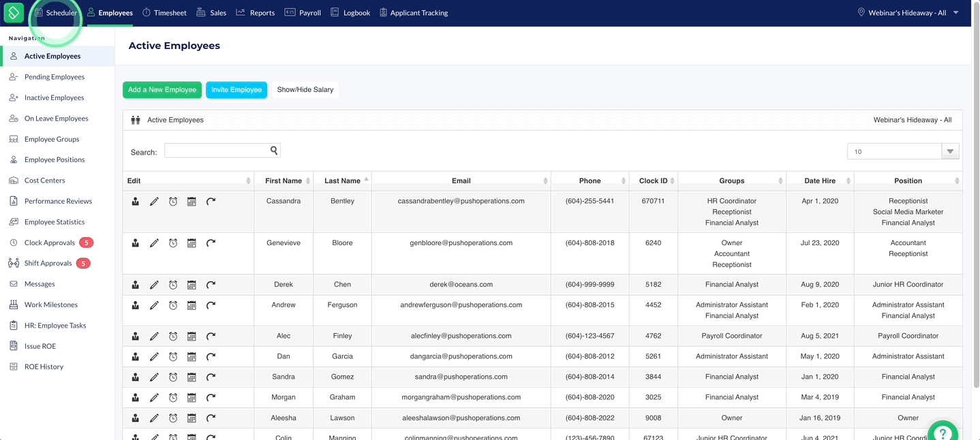980x440 pixels.
Task: Click the search magnifier icon
Action: (x=274, y=151)
